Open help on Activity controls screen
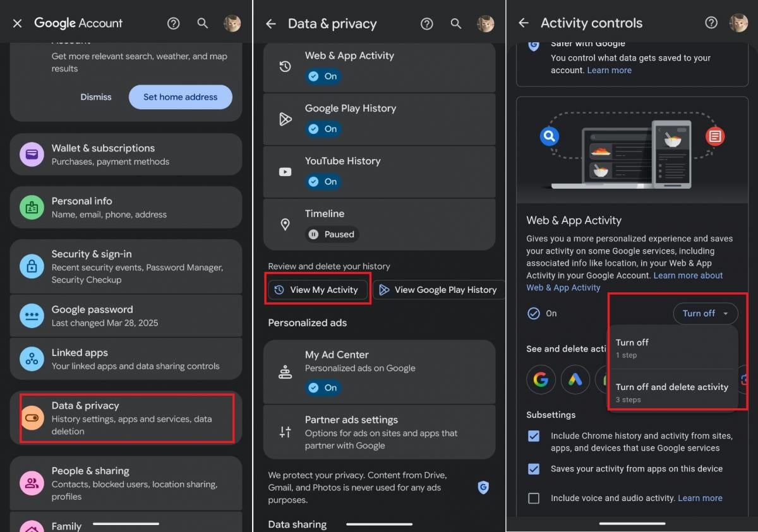The image size is (758, 532). tap(711, 23)
